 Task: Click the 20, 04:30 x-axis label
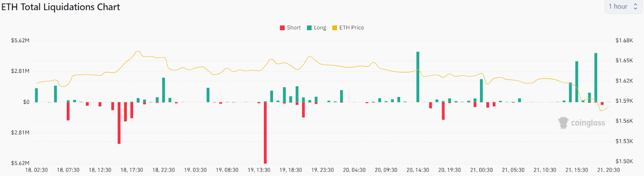354,170
